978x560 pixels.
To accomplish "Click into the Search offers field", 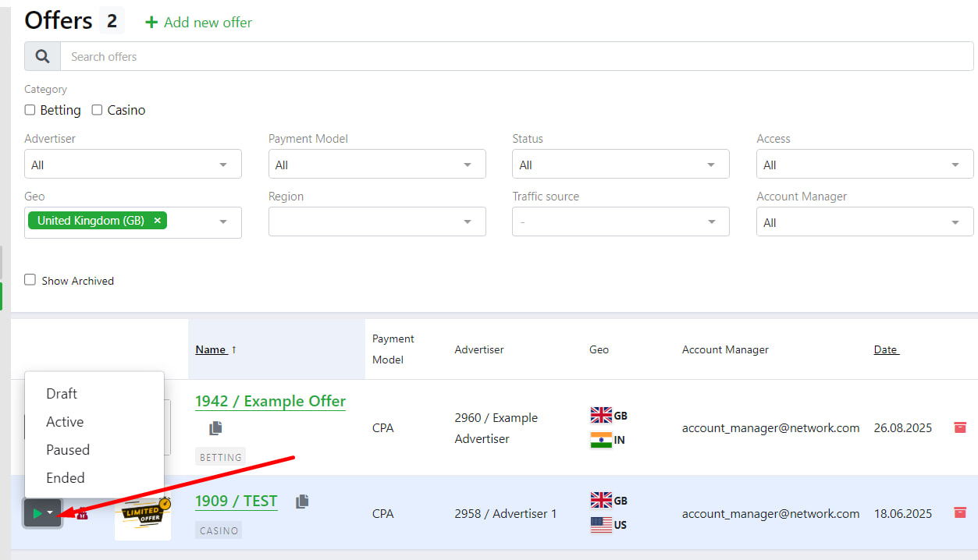I will click(515, 57).
